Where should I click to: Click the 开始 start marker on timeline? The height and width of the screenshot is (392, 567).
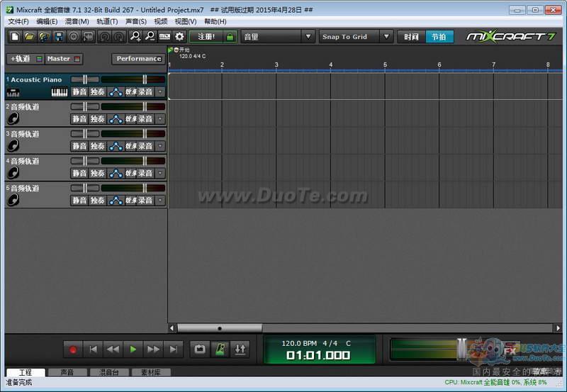point(181,50)
